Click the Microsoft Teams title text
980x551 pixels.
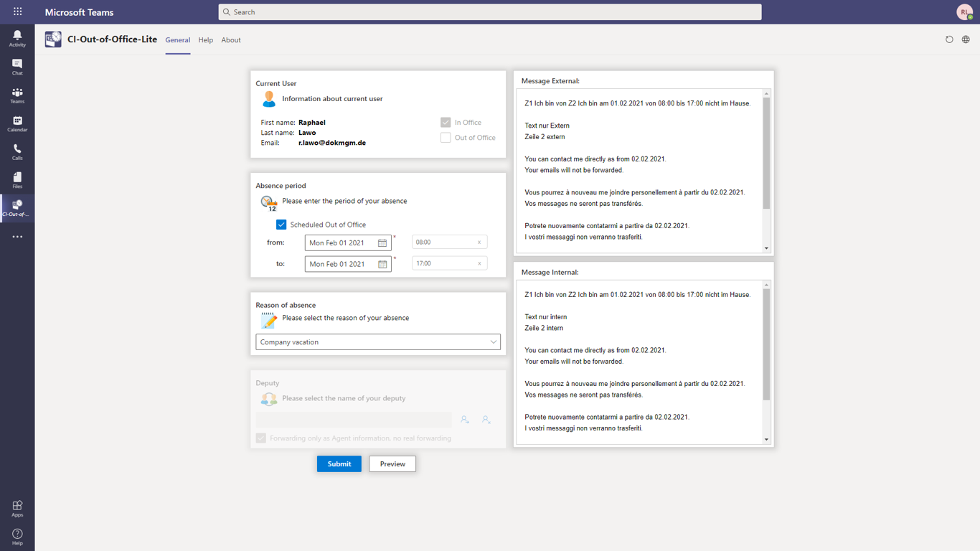click(x=79, y=12)
